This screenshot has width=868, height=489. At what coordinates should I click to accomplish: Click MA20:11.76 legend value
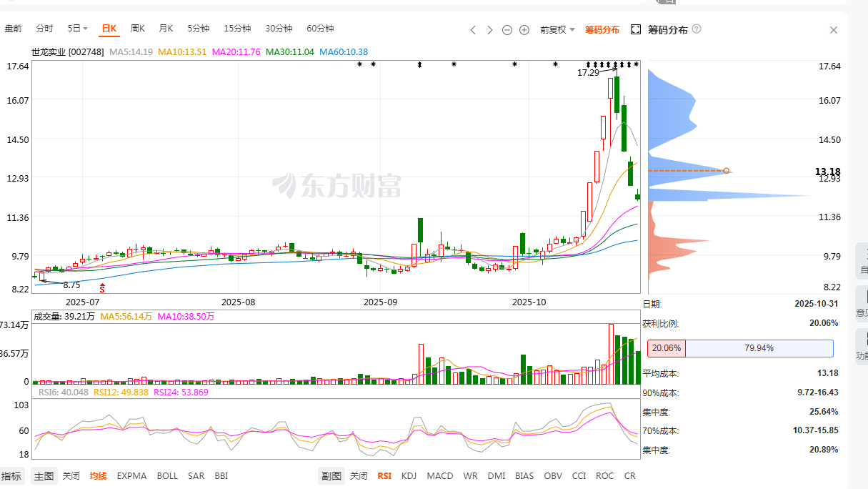coord(236,52)
